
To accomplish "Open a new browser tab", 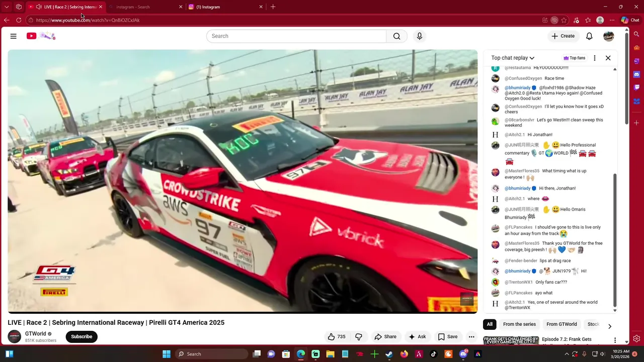I will 273,7.
